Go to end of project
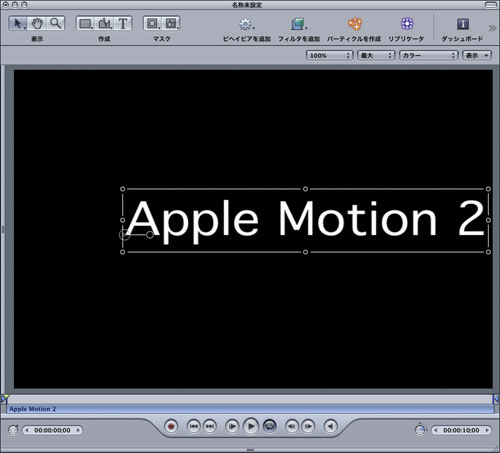 (210, 426)
